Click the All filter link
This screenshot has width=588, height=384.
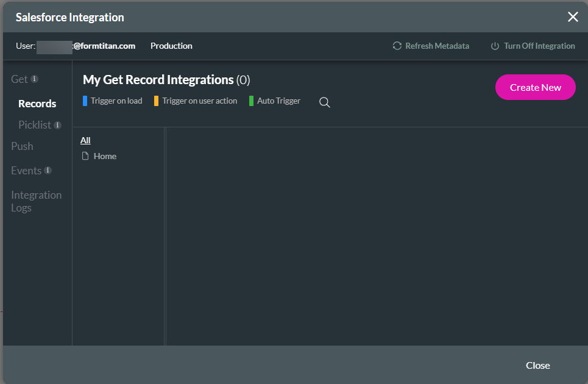pos(85,140)
